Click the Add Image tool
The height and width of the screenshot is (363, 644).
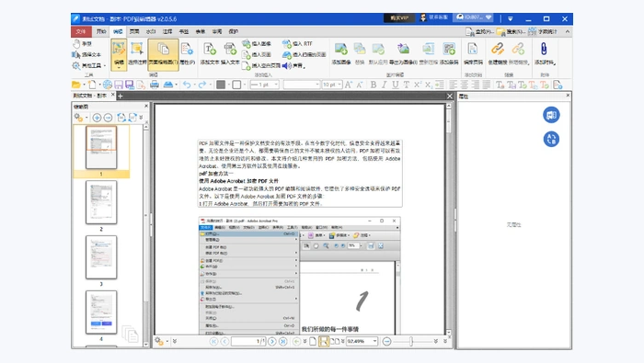(x=341, y=54)
